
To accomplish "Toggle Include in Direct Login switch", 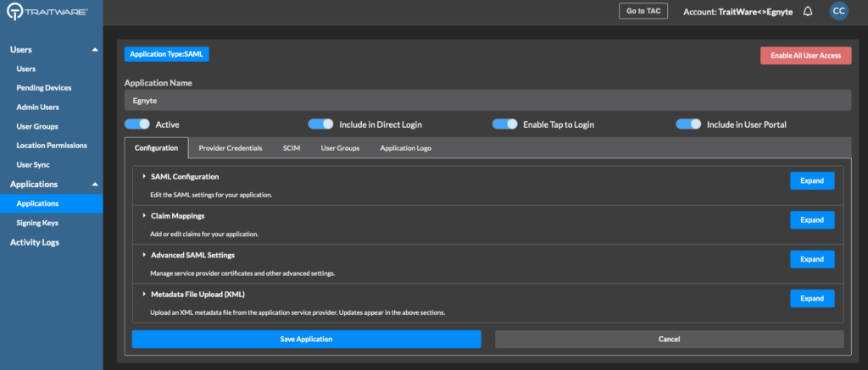I will point(320,124).
